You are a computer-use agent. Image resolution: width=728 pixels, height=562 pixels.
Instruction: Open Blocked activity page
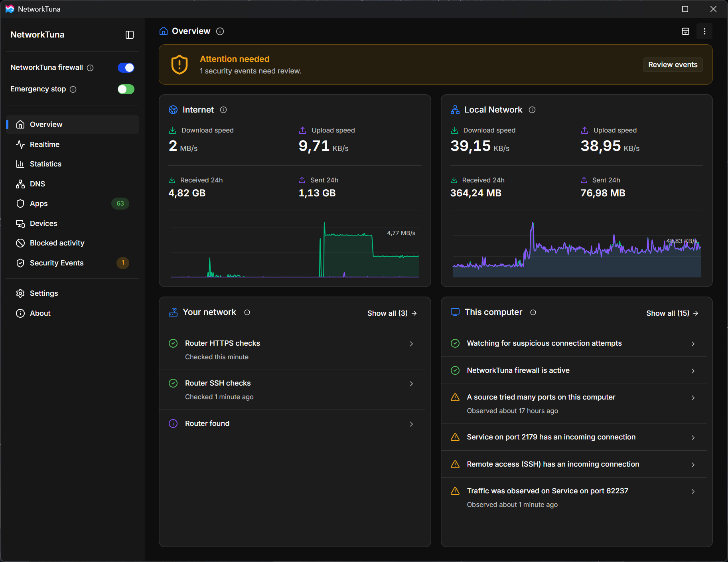tap(73, 243)
